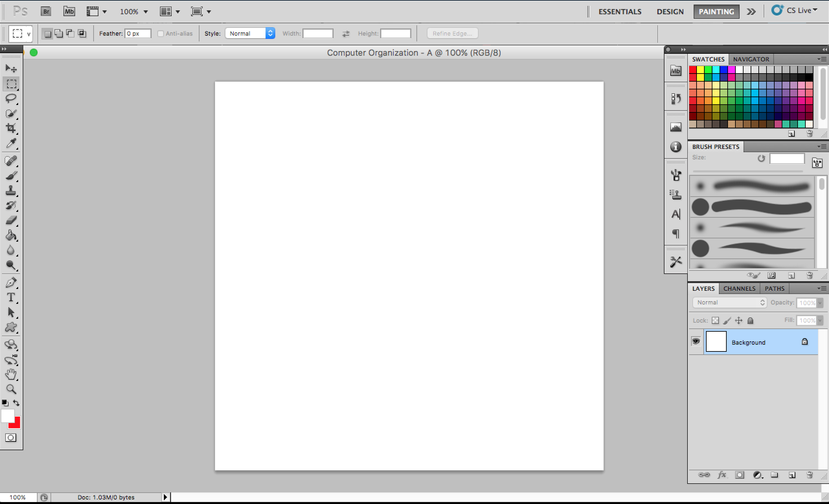Launch Adobe Bridge from application bar
The height and width of the screenshot is (504, 829).
(x=46, y=11)
